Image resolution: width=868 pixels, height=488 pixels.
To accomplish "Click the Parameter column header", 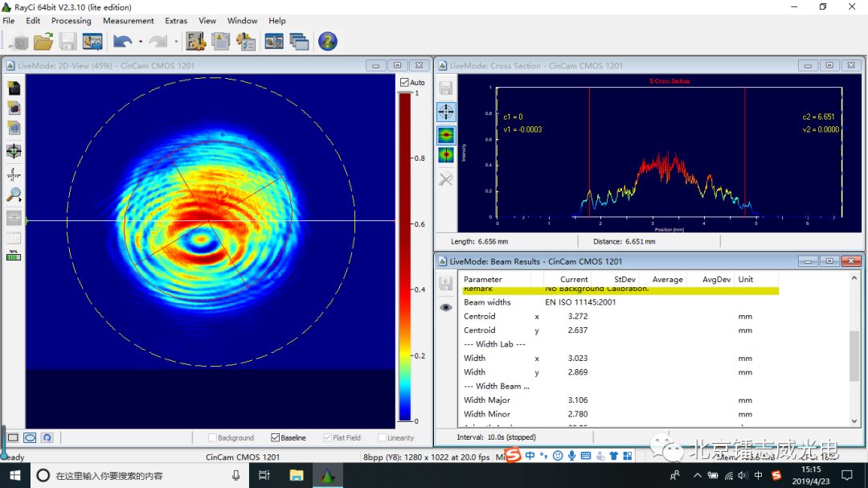I will [483, 279].
